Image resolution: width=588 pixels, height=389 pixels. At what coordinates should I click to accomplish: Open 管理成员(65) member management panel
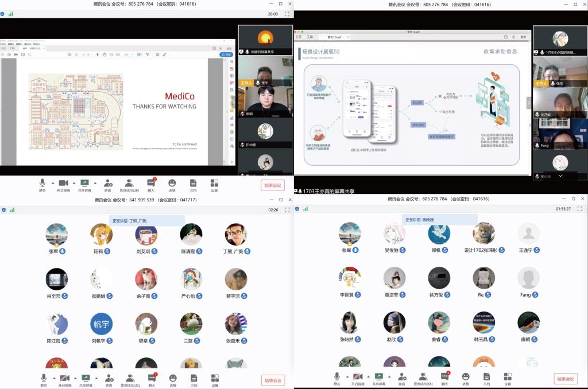(423, 378)
